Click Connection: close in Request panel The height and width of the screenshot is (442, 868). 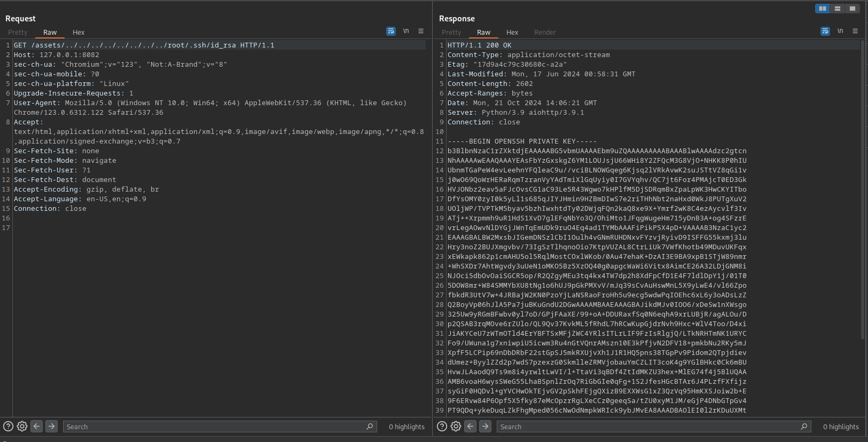(x=50, y=209)
